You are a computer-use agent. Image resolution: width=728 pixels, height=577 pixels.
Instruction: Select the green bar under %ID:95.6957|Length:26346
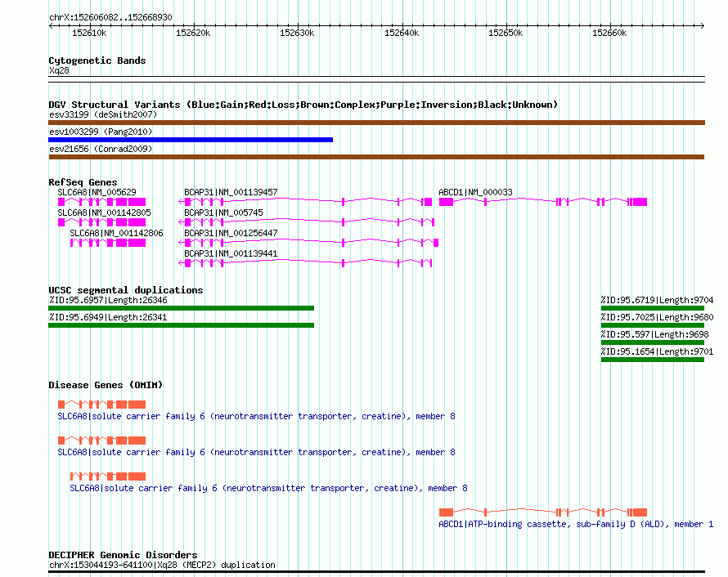181,308
